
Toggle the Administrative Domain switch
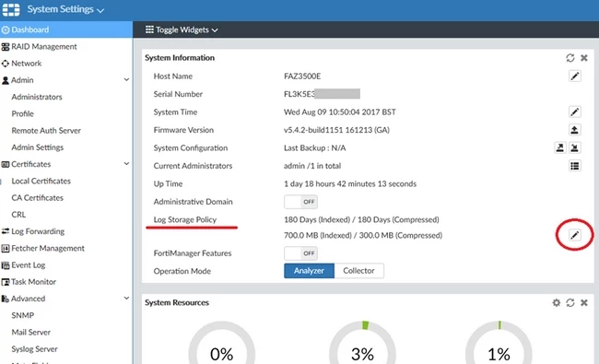click(300, 202)
